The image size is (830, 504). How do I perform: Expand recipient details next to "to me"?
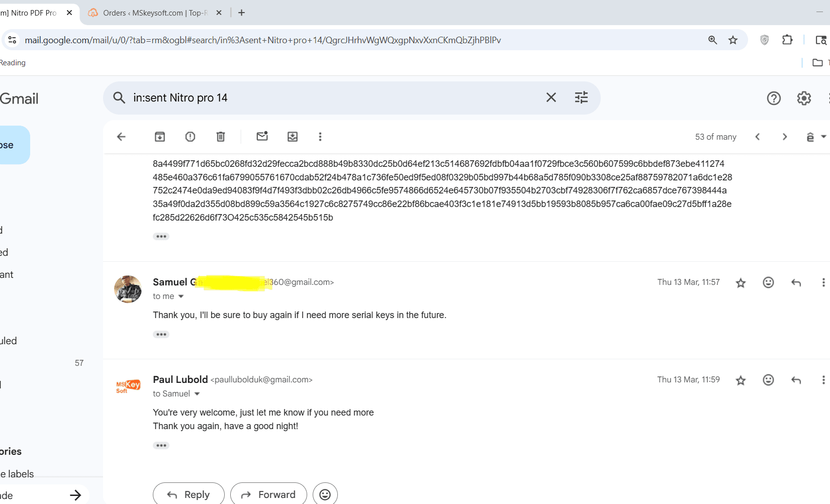click(x=181, y=296)
